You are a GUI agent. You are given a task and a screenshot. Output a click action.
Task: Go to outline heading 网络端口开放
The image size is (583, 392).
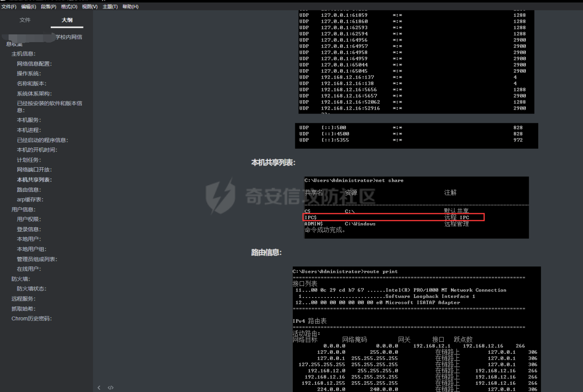[x=34, y=170]
